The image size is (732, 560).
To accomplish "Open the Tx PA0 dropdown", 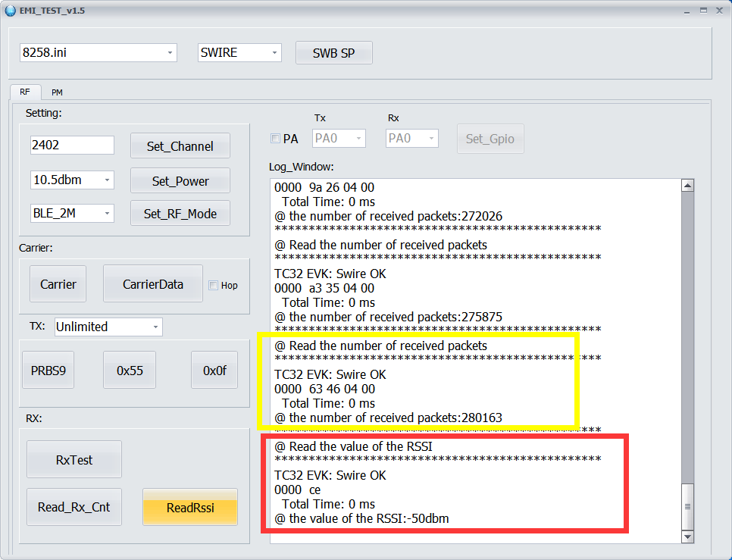I will pyautogui.click(x=339, y=138).
